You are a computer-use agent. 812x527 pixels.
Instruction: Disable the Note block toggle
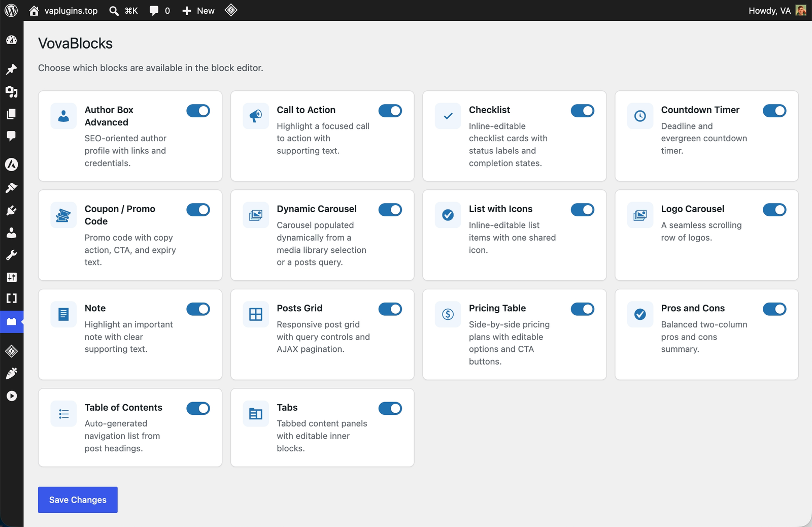[x=198, y=309]
